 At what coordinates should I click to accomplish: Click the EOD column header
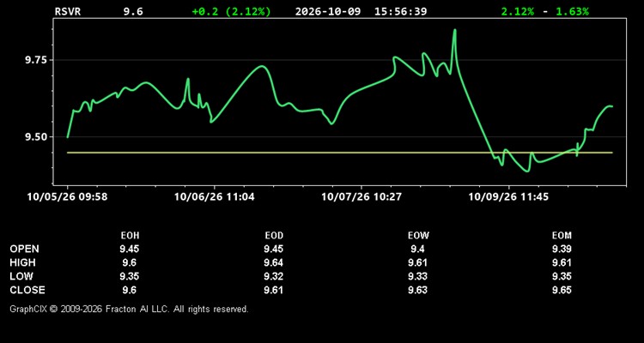pos(274,236)
